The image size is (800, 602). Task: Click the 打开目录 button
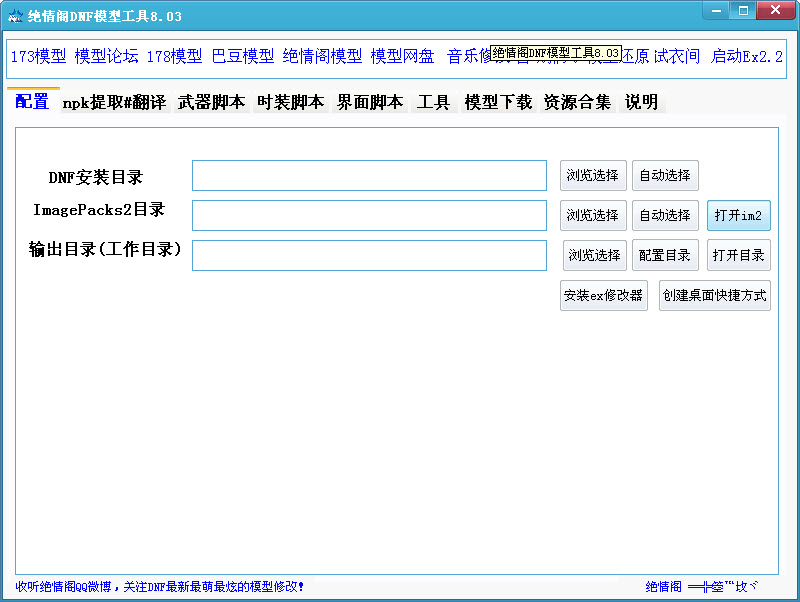738,255
